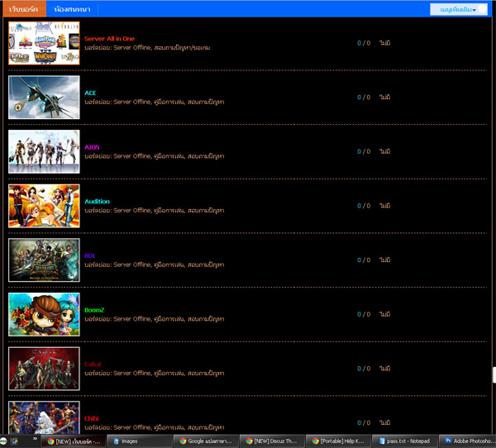Screen dimensions: 496x448
Task: Click the BoomZ cartoon thumbnail
Action: click(44, 314)
